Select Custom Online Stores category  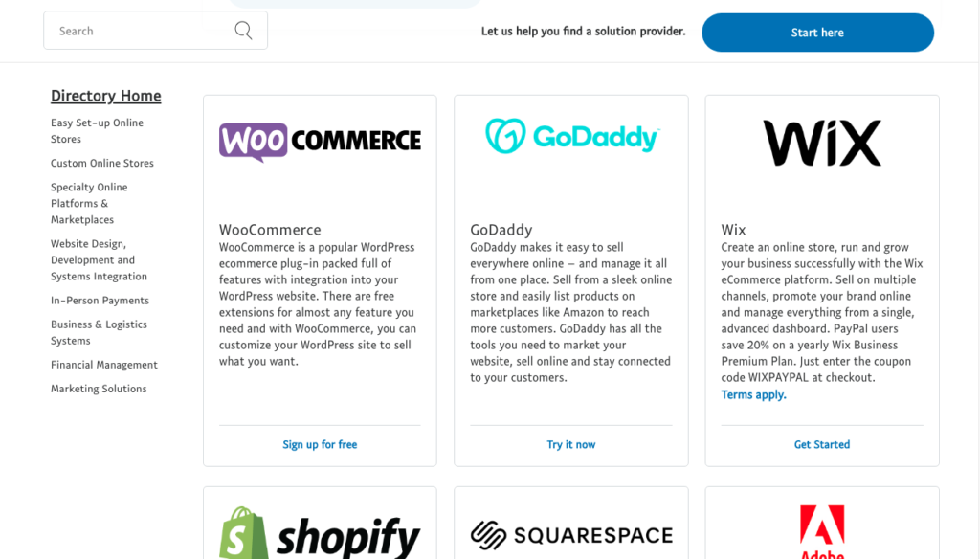pos(101,163)
